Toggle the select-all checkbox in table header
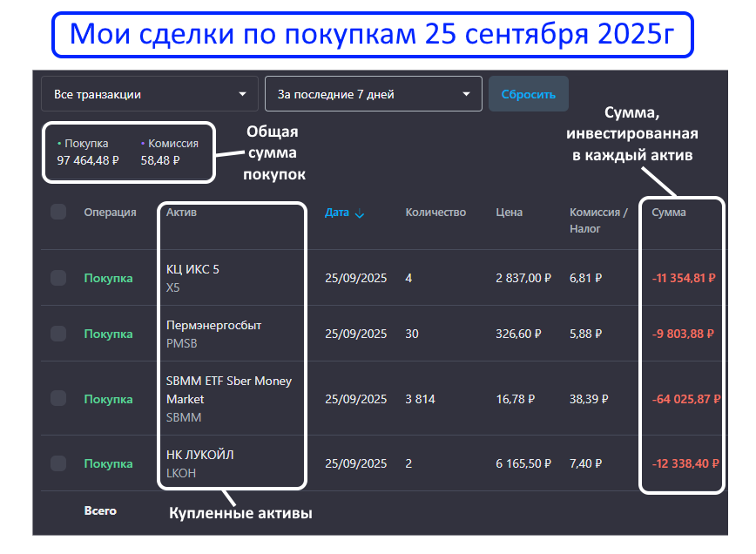Image resolution: width=756 pixels, height=554 pixels. tap(58, 212)
